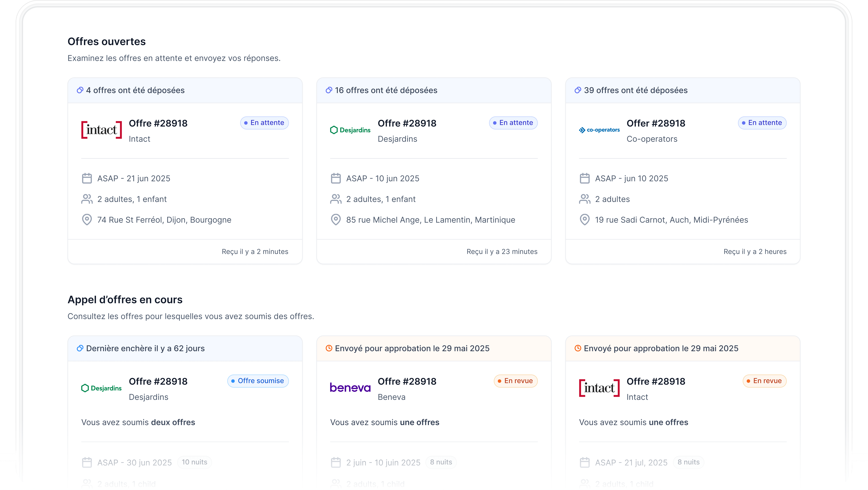The image size is (868, 490).
Task: Click the Intact logo in open offers
Action: [101, 130]
